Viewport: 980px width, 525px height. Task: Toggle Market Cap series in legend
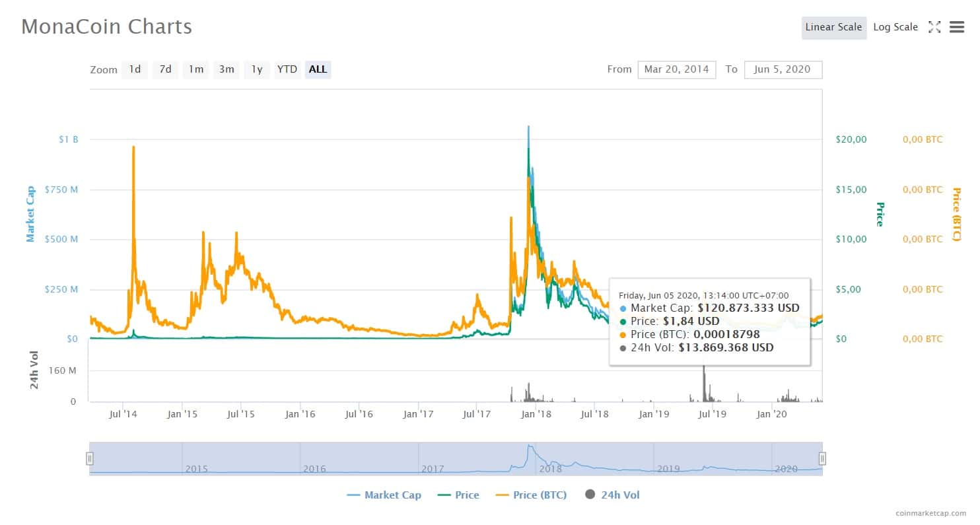[x=384, y=495]
